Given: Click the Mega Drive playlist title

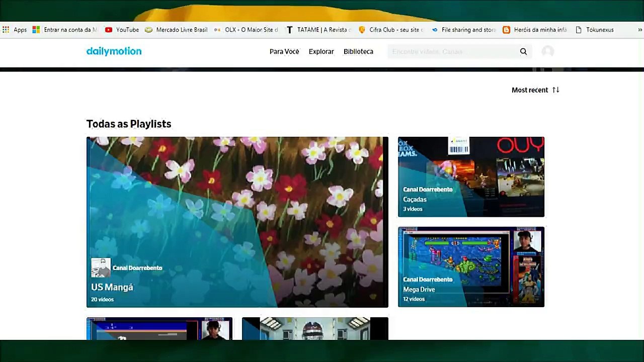Looking at the screenshot, I should point(419,290).
